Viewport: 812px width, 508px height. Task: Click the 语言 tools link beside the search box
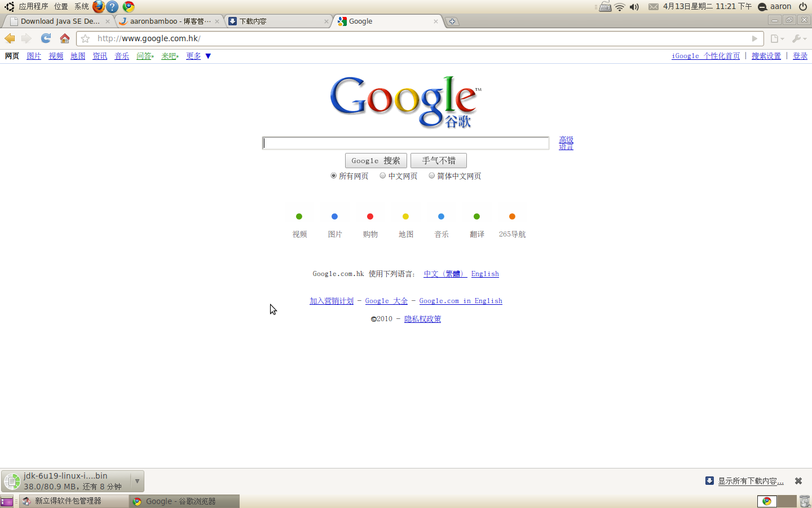(x=566, y=146)
